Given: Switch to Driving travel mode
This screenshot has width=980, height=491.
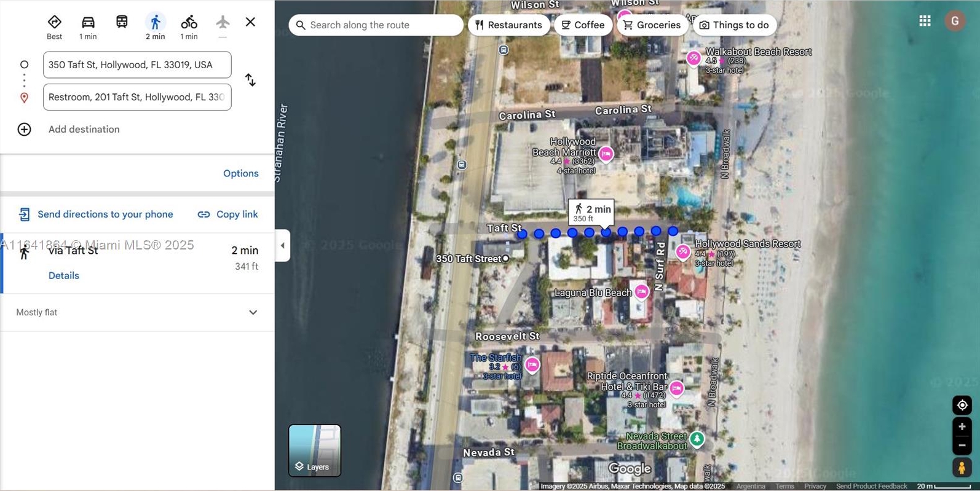Looking at the screenshot, I should (x=88, y=22).
